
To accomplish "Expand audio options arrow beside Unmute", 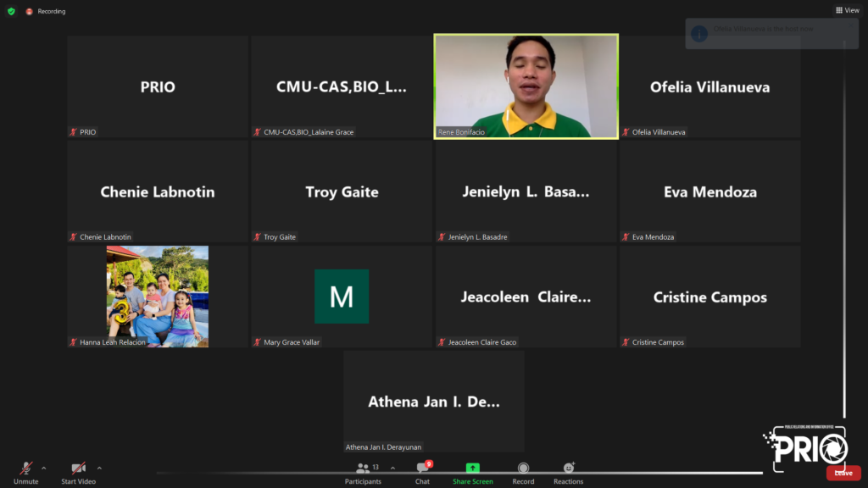I will 44,468.
